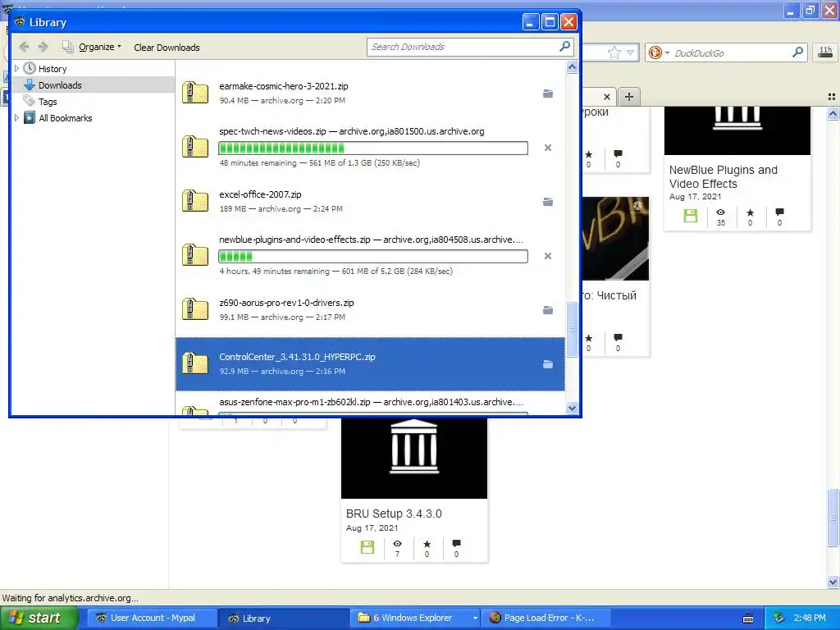Open BRU Setup 3.4.3.0 link
This screenshot has width=840, height=630.
point(394,514)
